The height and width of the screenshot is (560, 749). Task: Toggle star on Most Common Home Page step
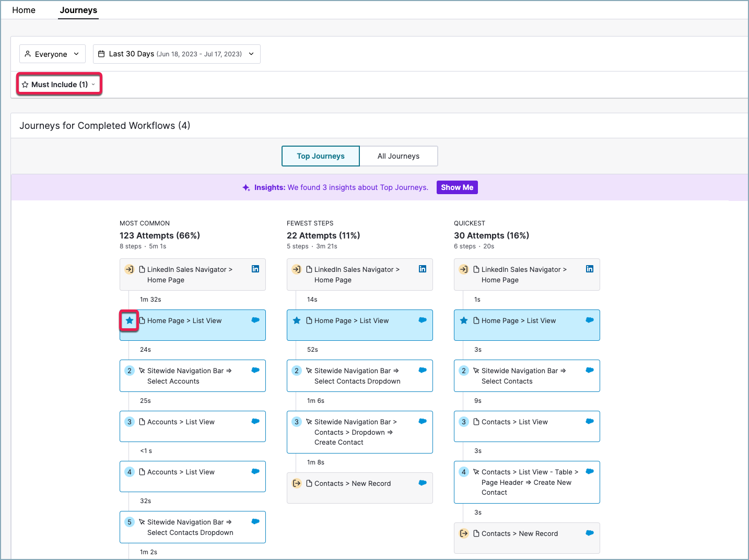coord(130,320)
